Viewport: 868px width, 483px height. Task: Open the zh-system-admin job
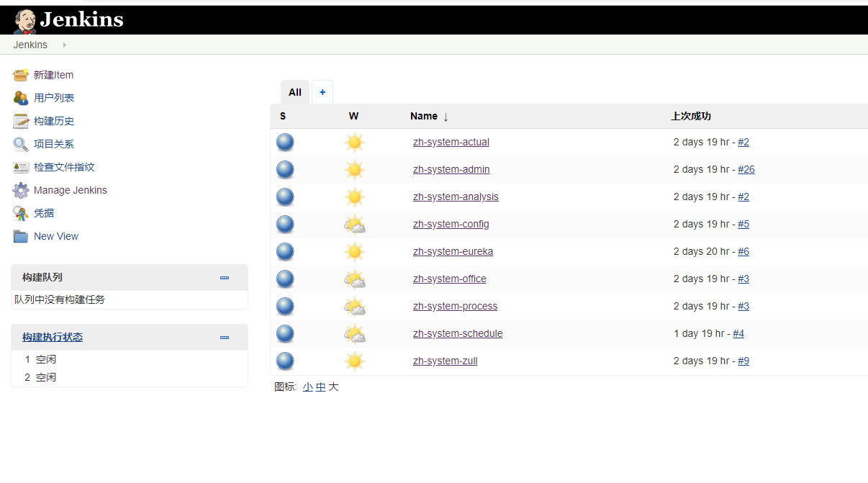coord(451,169)
